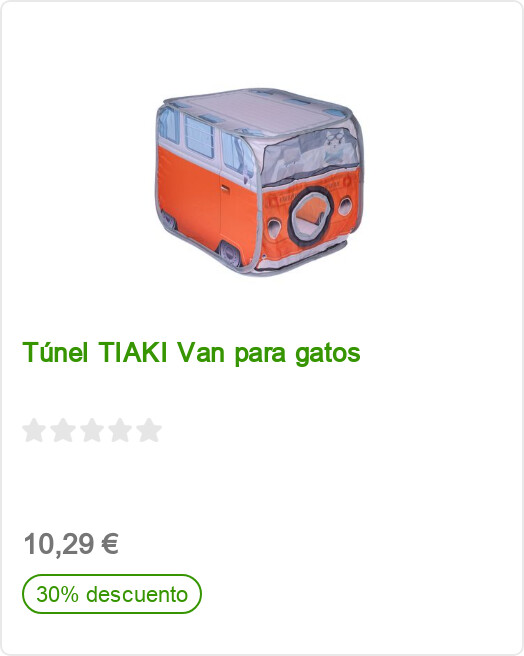Open the Túnel TIAKI Van para gatos link

coord(191,353)
